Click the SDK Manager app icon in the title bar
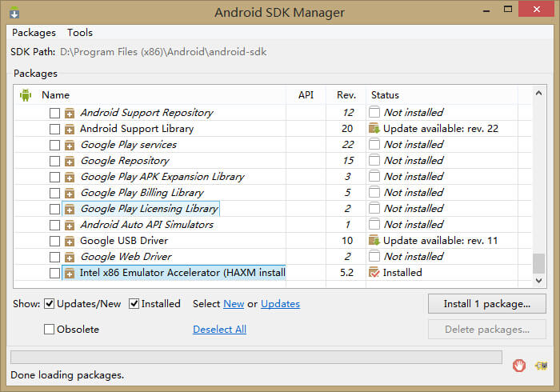 coord(14,13)
